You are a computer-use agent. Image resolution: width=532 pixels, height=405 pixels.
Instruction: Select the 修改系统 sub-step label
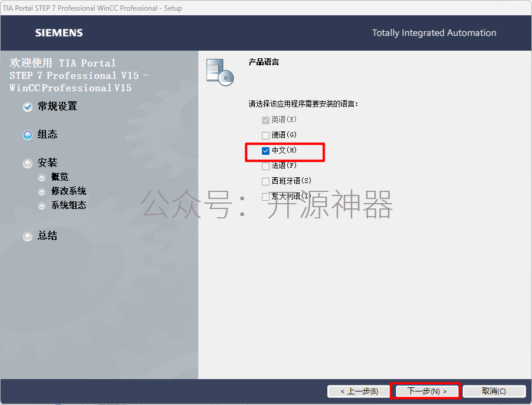(x=68, y=191)
